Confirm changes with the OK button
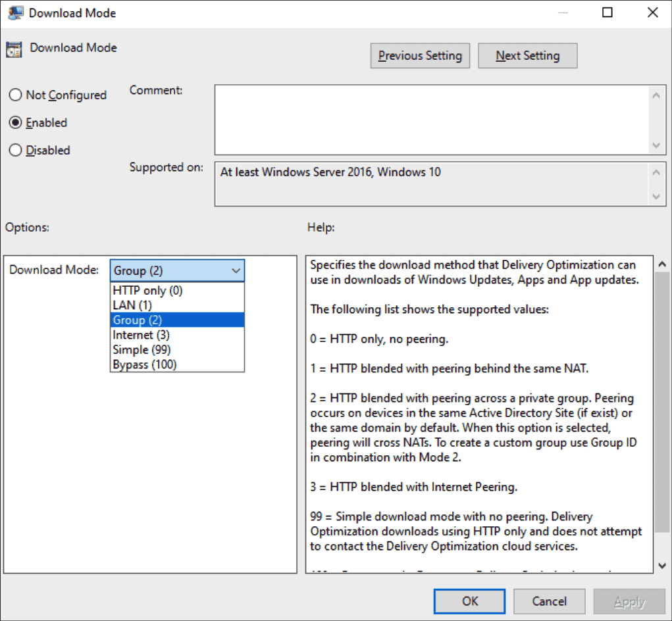The height and width of the screenshot is (621, 672). coord(469,601)
